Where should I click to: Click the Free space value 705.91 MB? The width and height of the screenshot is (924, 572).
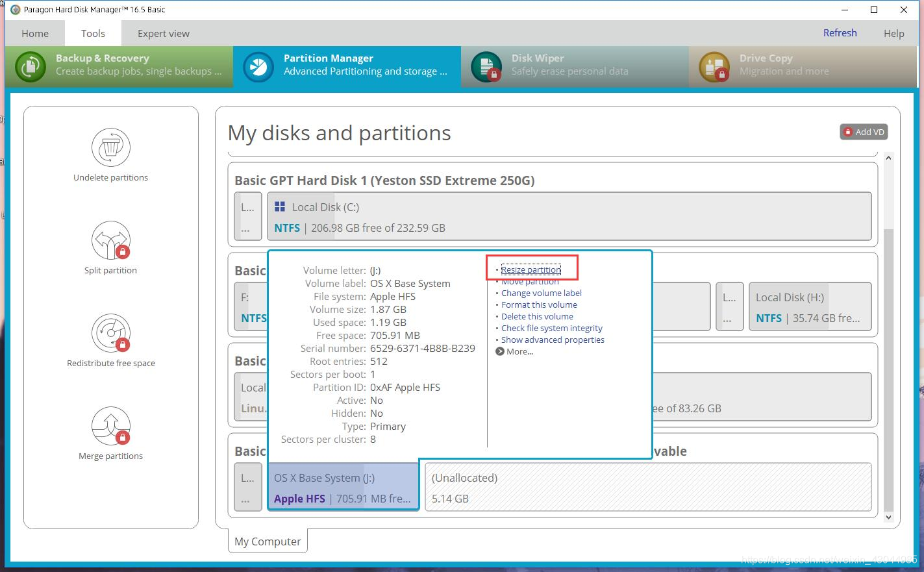[x=395, y=335]
